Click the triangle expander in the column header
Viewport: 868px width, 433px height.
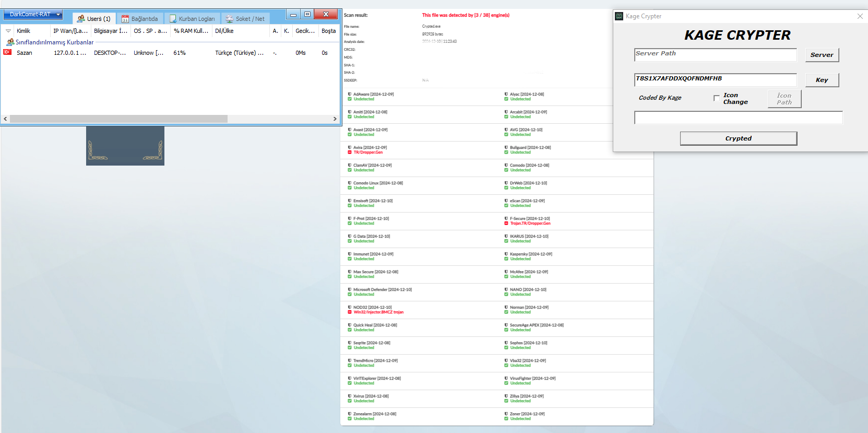pyautogui.click(x=8, y=31)
